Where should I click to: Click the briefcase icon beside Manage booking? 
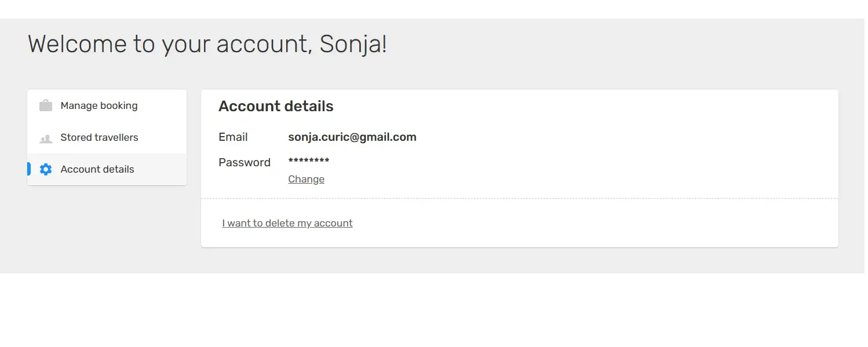click(x=46, y=106)
